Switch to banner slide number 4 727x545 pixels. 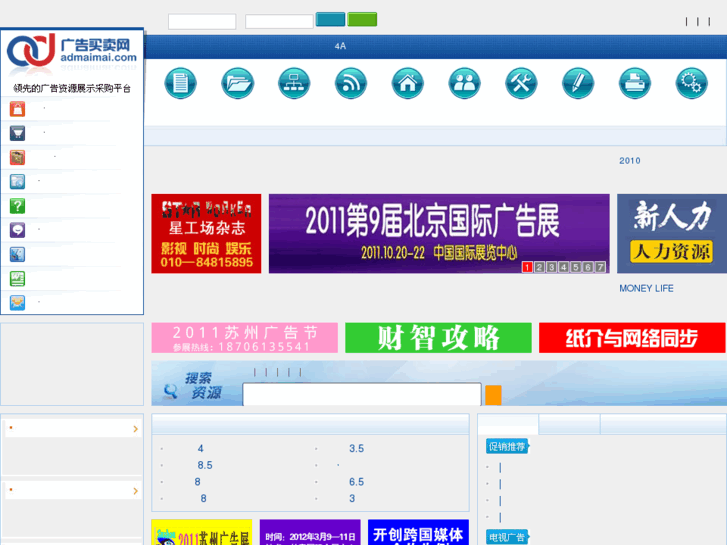pyautogui.click(x=564, y=267)
